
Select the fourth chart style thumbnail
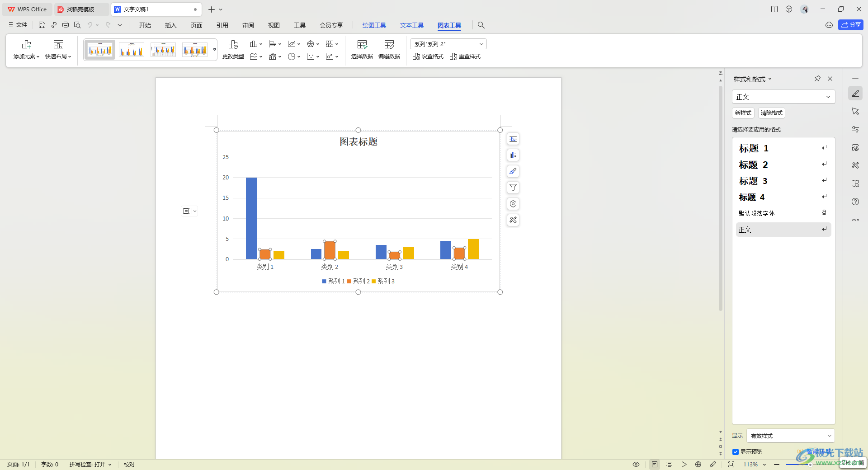click(x=195, y=50)
